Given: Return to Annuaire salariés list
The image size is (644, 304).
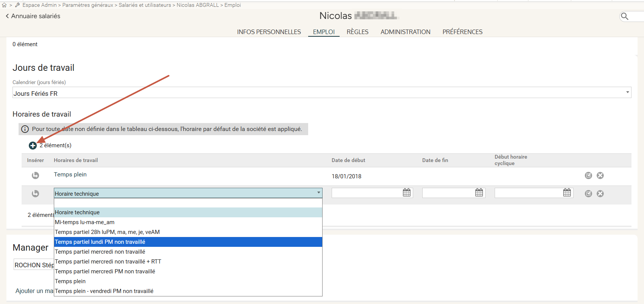Looking at the screenshot, I should (33, 16).
